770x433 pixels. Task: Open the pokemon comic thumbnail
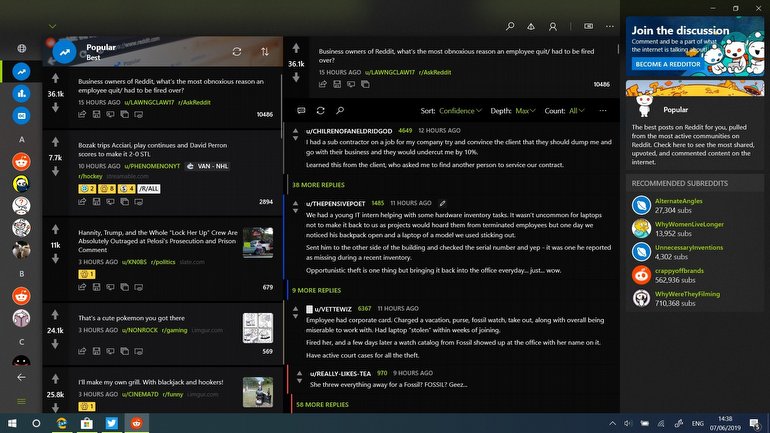pyautogui.click(x=258, y=328)
